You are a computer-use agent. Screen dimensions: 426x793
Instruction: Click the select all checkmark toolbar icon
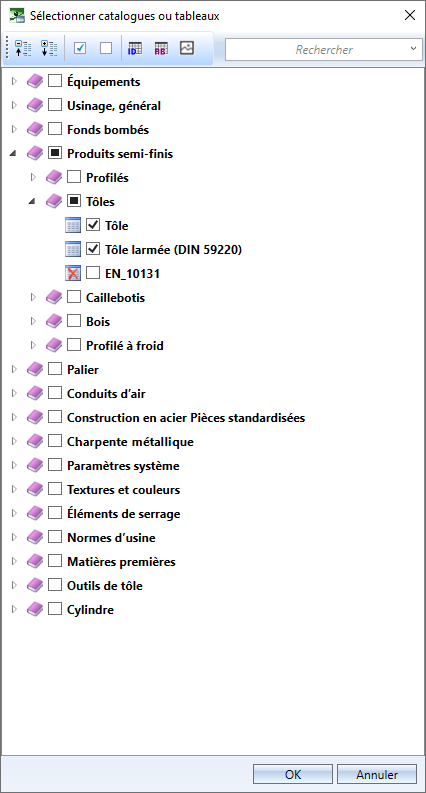[80, 48]
